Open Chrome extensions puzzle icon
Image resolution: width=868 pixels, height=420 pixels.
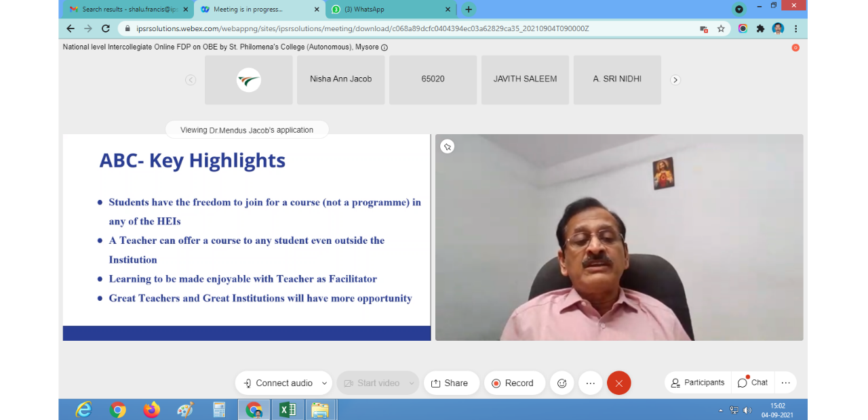(760, 28)
